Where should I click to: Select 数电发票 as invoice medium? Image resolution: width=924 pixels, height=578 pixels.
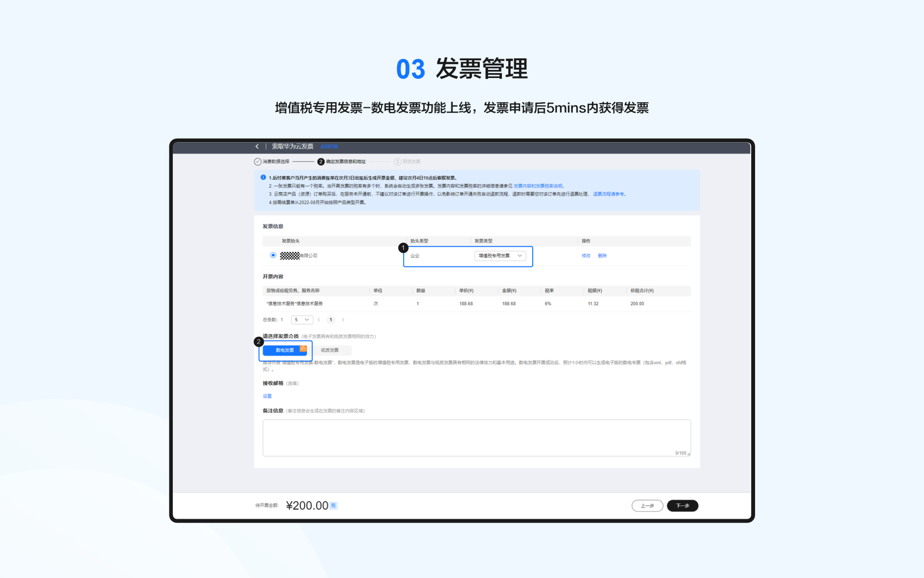point(285,350)
